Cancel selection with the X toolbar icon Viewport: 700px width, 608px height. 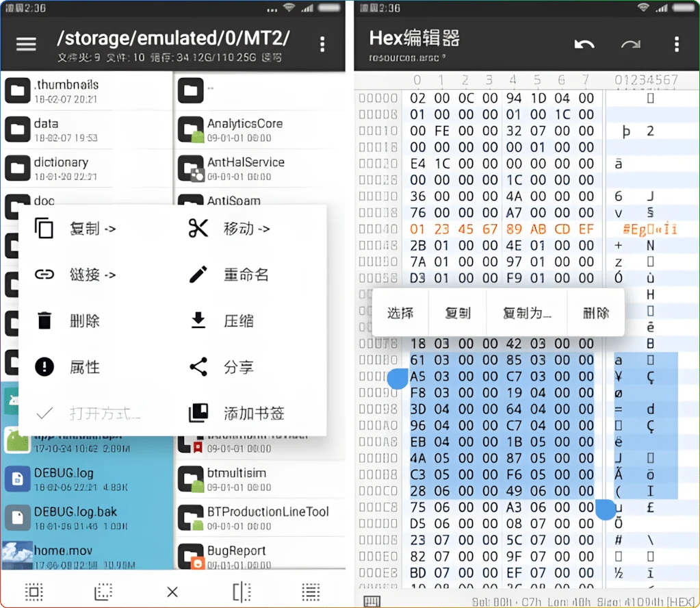172,592
